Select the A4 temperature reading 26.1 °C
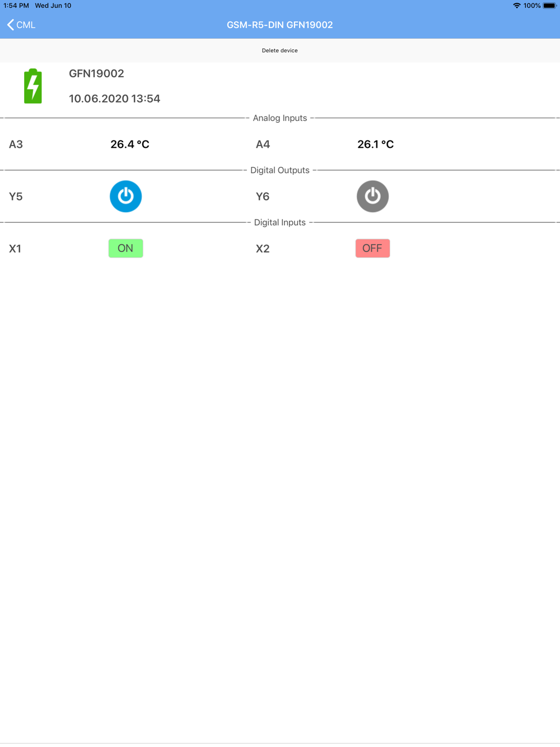 coord(376,144)
